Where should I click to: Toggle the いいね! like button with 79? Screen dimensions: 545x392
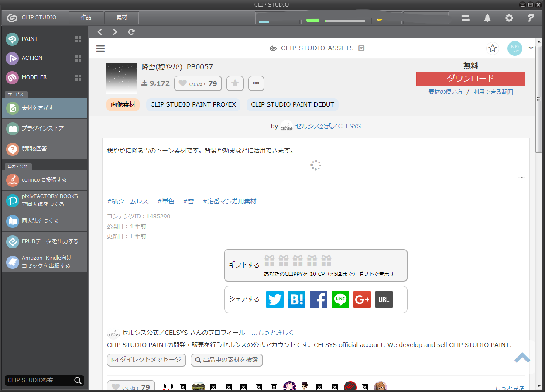[x=198, y=83]
